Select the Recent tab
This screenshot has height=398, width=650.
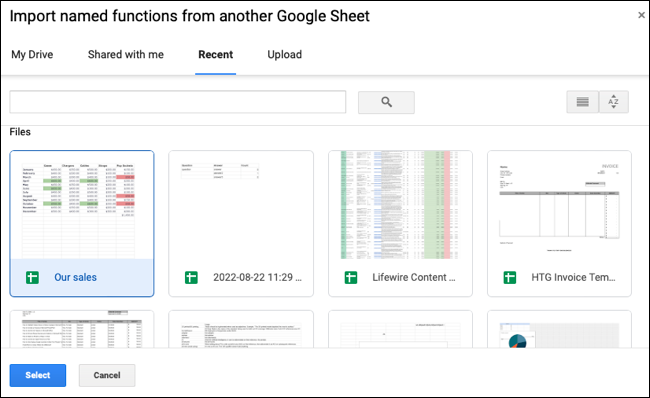tap(216, 55)
